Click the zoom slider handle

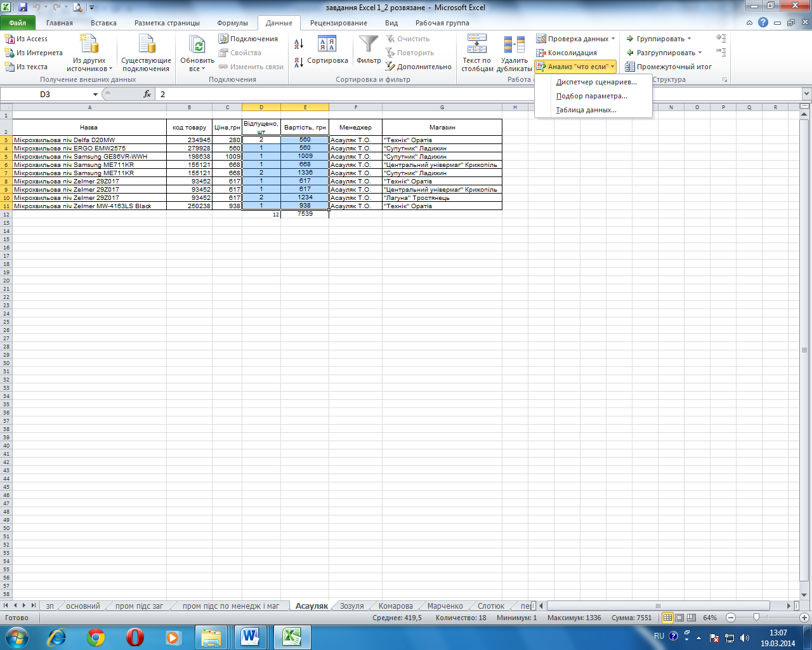pos(756,618)
